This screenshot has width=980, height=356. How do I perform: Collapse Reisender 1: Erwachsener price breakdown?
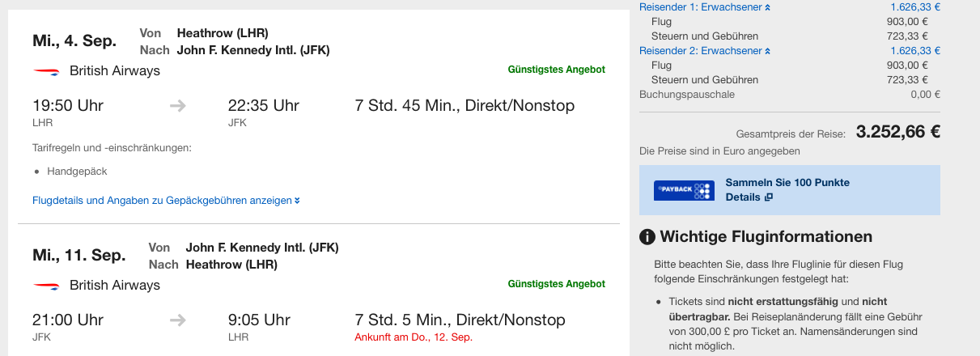(705, 6)
